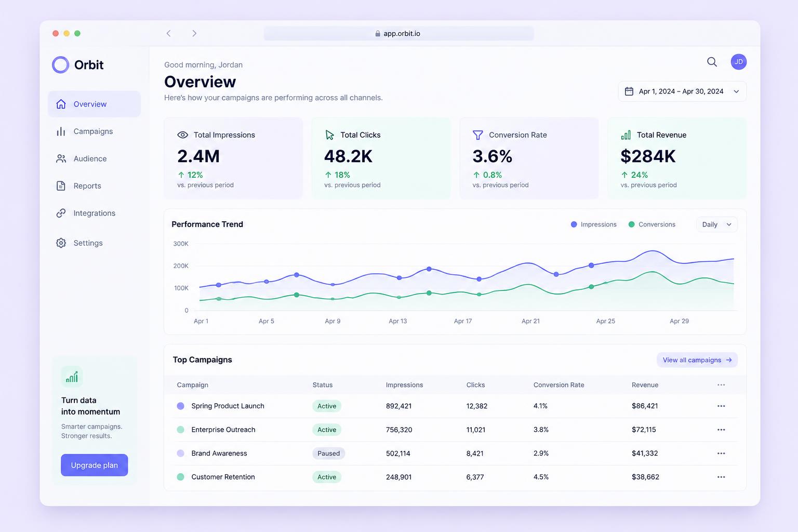Viewport: 798px width, 532px height.
Task: Open row options for Spring Product Launch
Action: tap(721, 406)
